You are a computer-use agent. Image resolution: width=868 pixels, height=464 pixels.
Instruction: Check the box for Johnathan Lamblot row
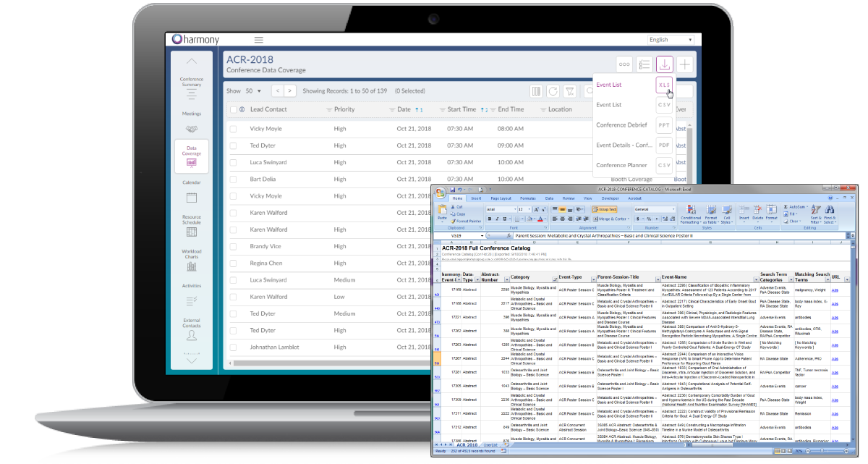(233, 347)
